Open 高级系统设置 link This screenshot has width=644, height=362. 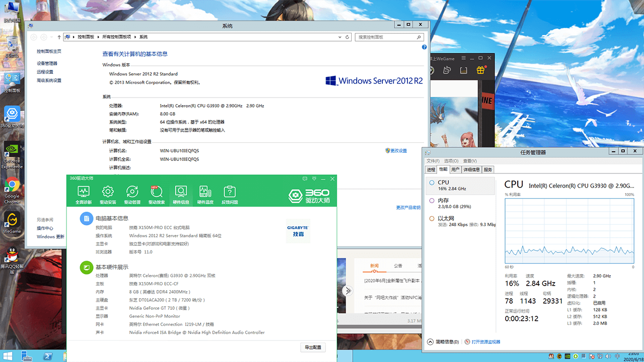[x=49, y=80]
